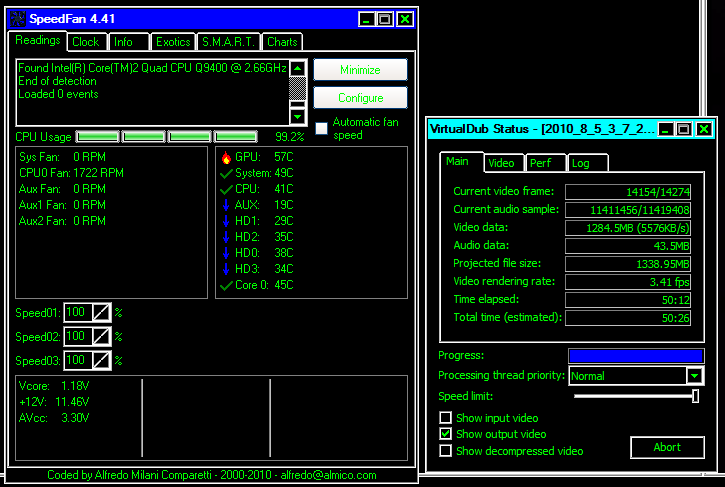Screen dimensions: 725x487
Task: Open the Charts tab
Action: tap(282, 42)
